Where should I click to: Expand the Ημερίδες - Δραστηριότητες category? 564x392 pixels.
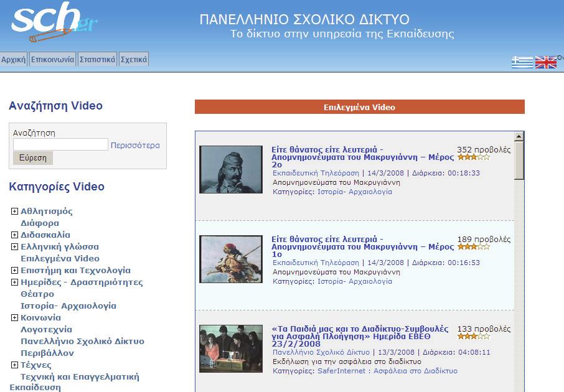pyautogui.click(x=14, y=282)
